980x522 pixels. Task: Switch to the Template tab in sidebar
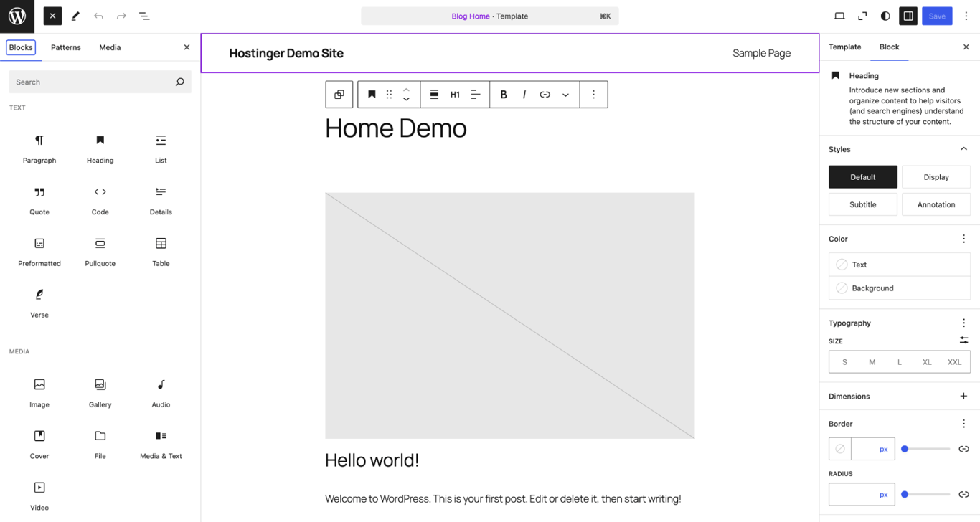point(844,47)
